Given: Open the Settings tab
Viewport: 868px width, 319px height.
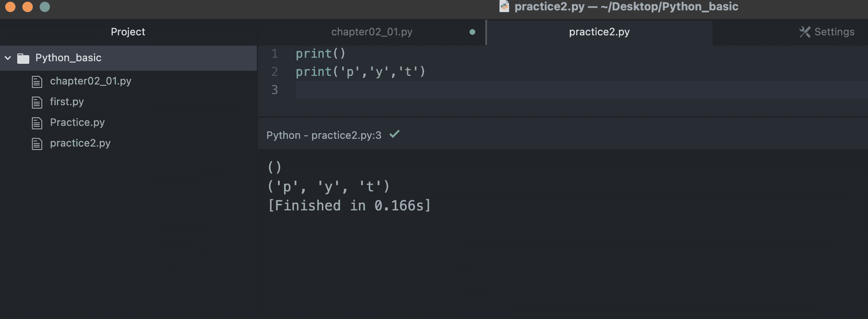Looking at the screenshot, I should pos(834,32).
